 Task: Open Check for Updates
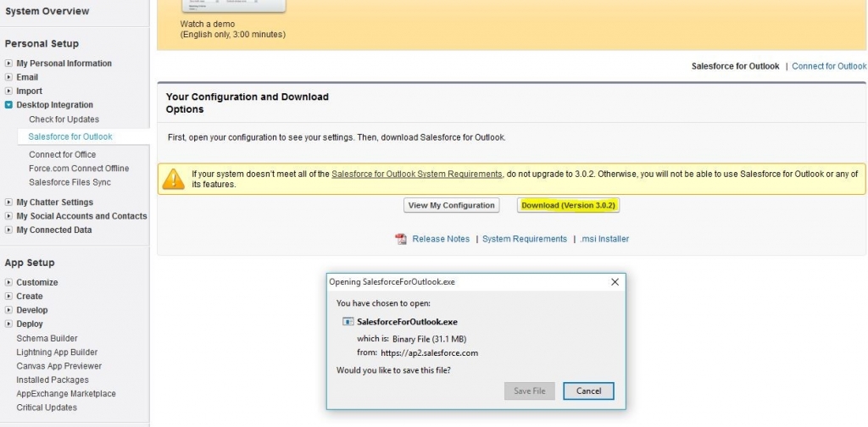coord(64,119)
